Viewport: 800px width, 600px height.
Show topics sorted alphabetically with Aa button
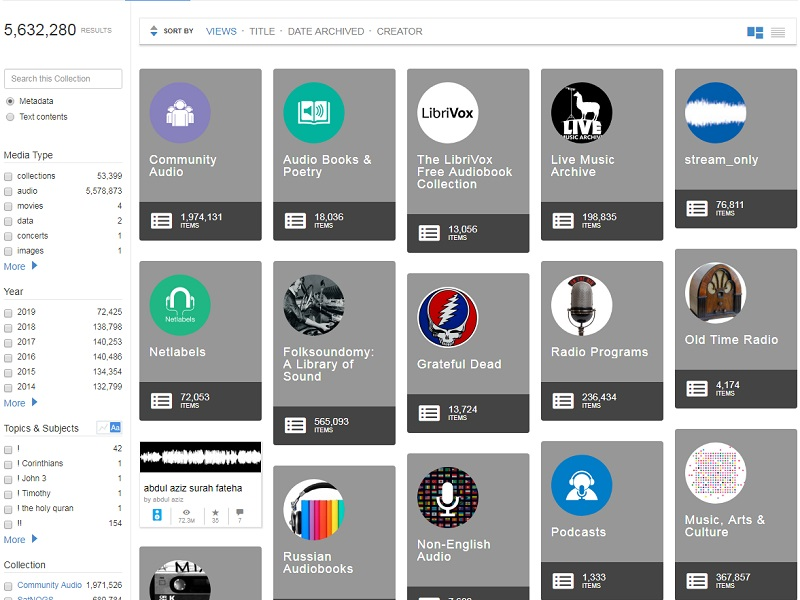click(x=115, y=428)
